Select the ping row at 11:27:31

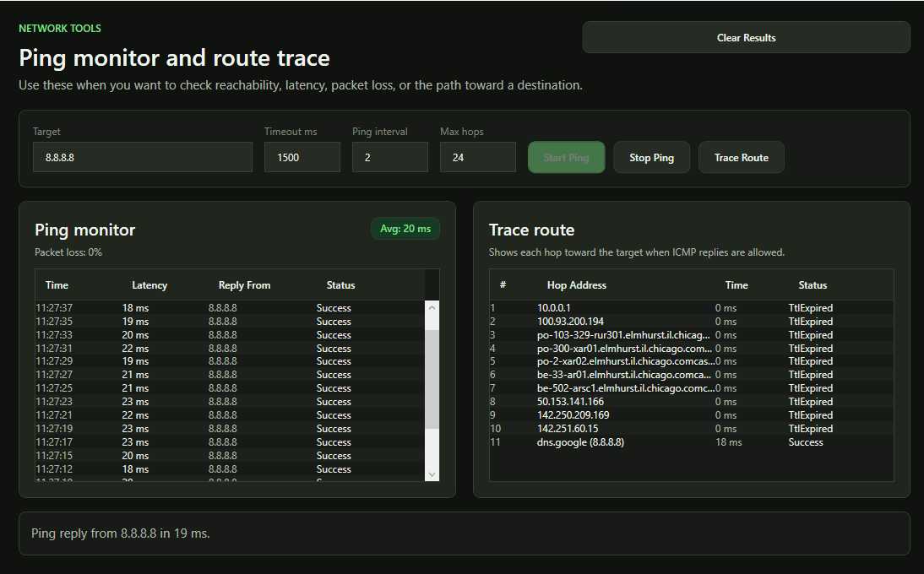coord(230,349)
